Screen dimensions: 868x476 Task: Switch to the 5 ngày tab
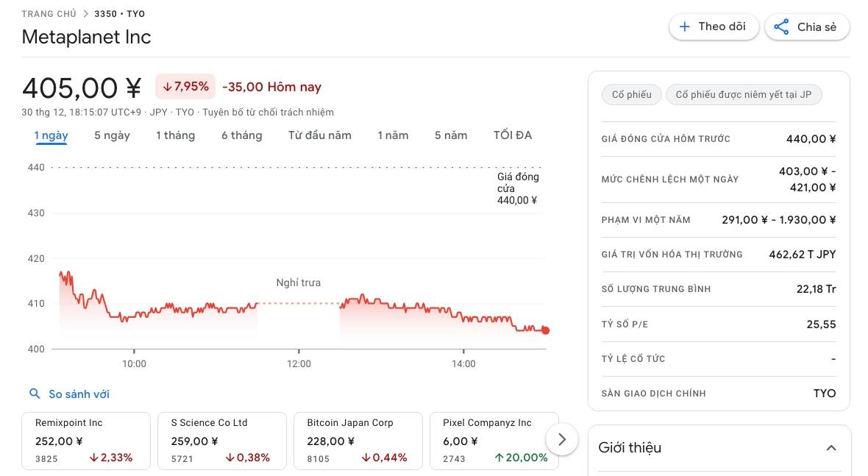click(x=112, y=135)
